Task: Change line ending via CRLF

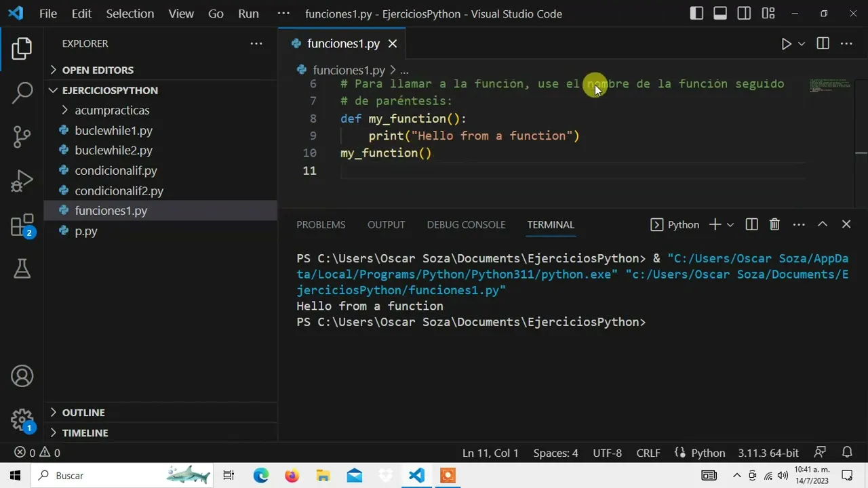Action: (x=648, y=453)
